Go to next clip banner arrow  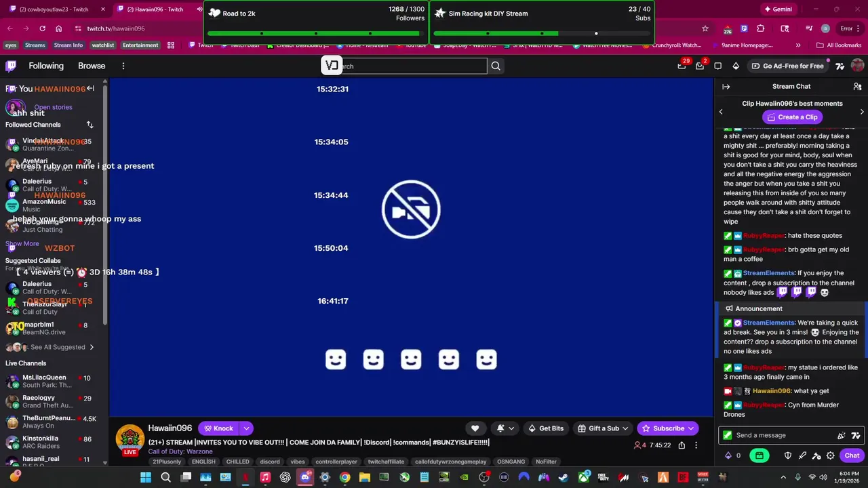pyautogui.click(x=862, y=112)
